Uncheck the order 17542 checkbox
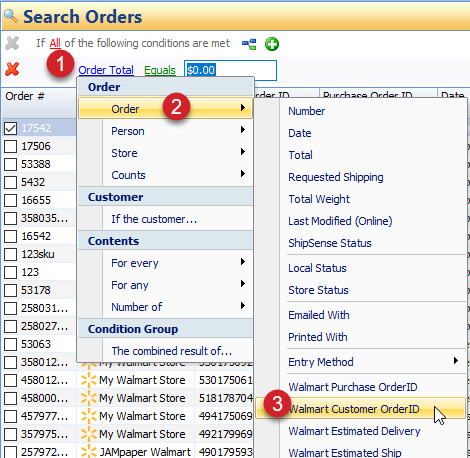Screen dimensions: 470x458 point(11,128)
